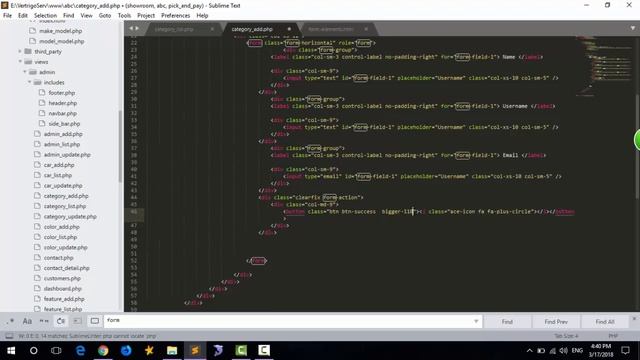Open model_model.php in sidebar
The height and width of the screenshot is (360, 640).
62,41
